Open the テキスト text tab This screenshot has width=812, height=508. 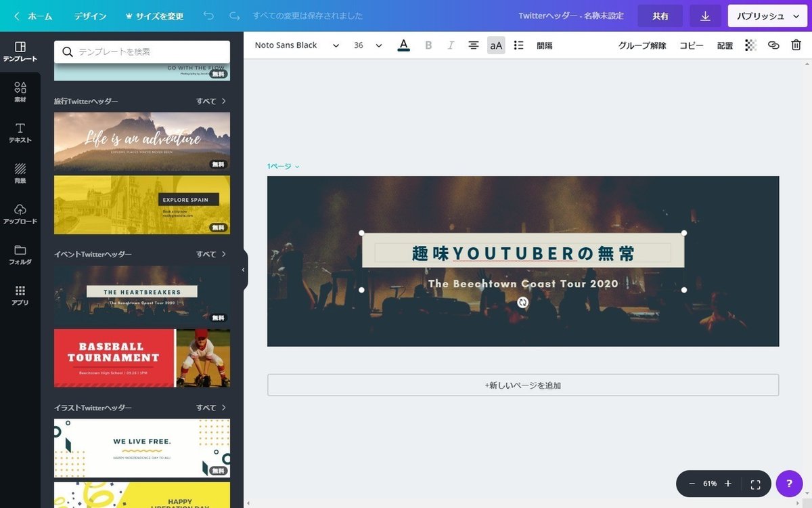coord(20,133)
